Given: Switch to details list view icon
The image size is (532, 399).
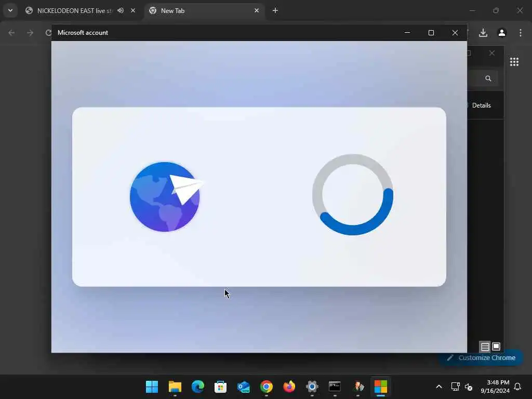Looking at the screenshot, I should tap(485, 347).
